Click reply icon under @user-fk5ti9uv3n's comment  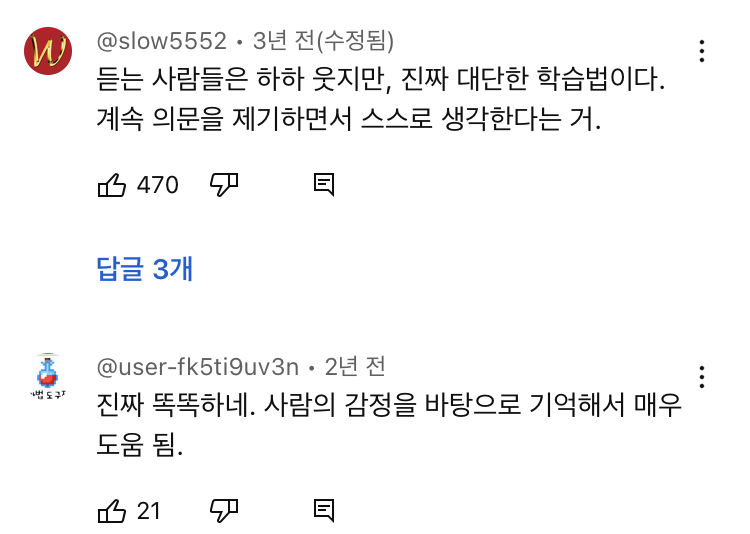[x=323, y=511]
